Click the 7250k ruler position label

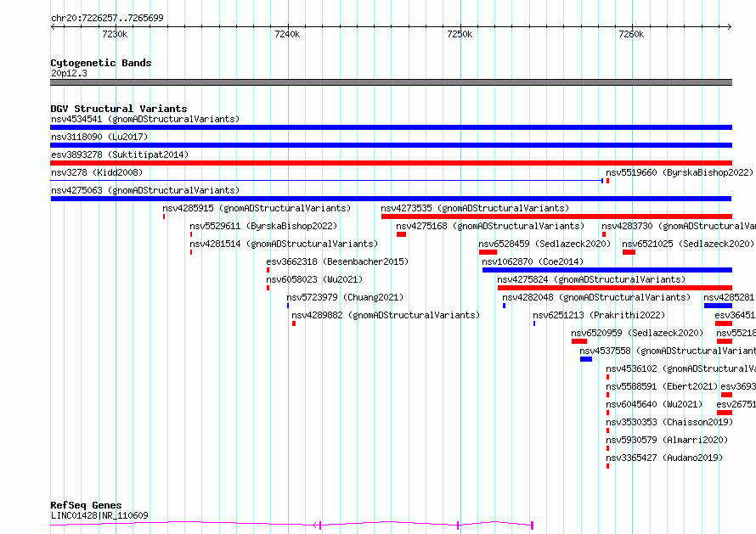(460, 34)
